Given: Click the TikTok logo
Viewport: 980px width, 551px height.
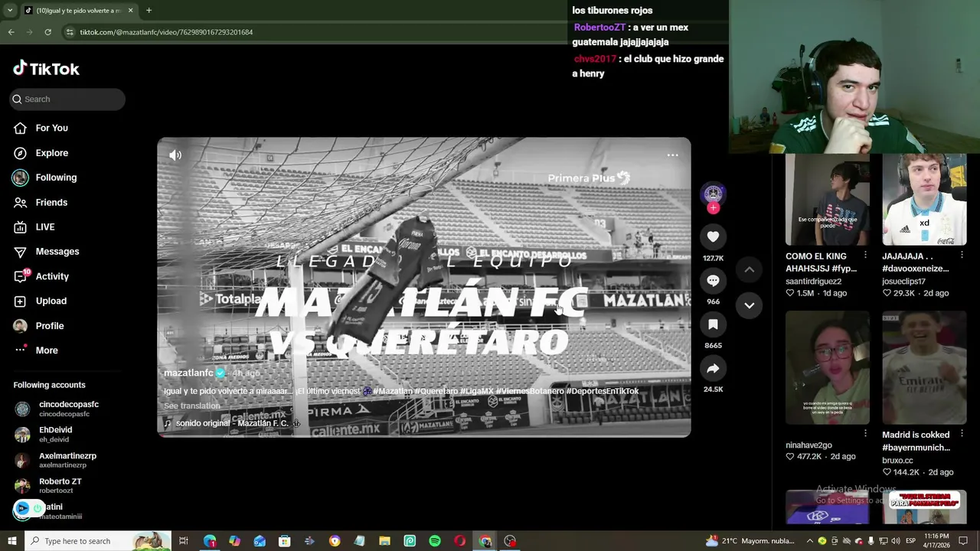Looking at the screenshot, I should click(x=46, y=69).
